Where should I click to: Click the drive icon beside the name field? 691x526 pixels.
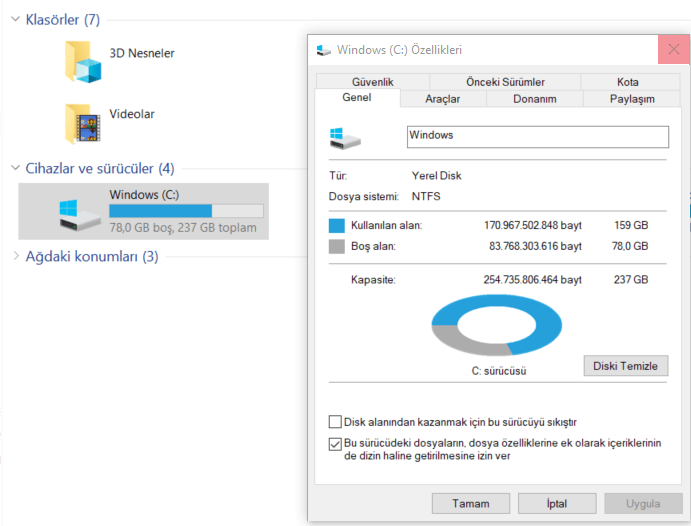[345, 138]
